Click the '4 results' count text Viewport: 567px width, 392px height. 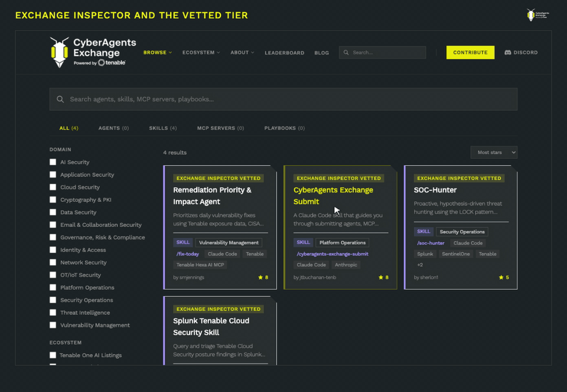click(x=175, y=152)
